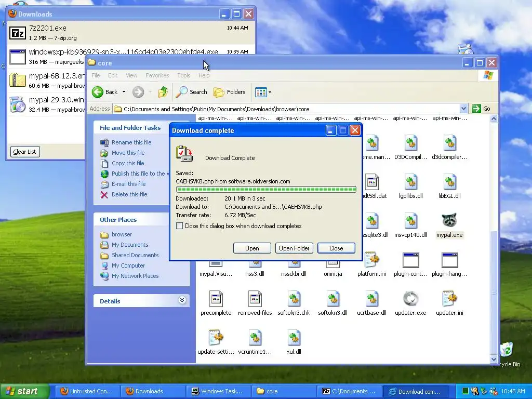
Task: Open the Favorites menu
Action: coord(157,75)
